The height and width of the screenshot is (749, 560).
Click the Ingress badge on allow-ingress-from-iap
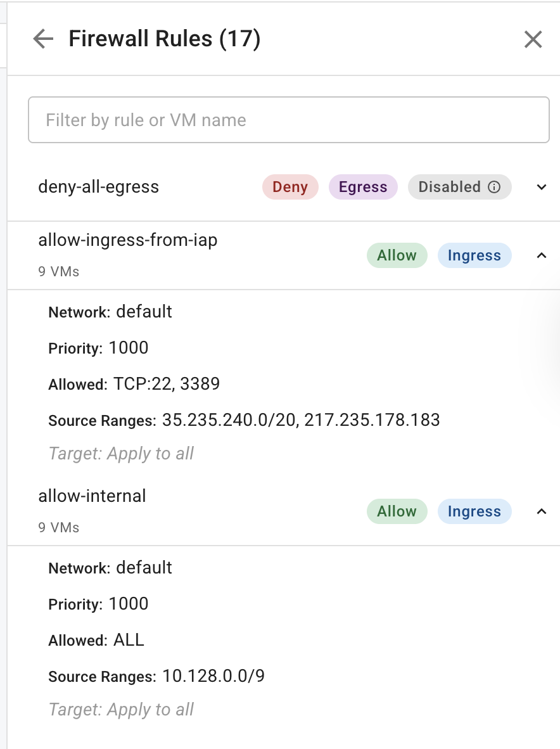point(474,255)
